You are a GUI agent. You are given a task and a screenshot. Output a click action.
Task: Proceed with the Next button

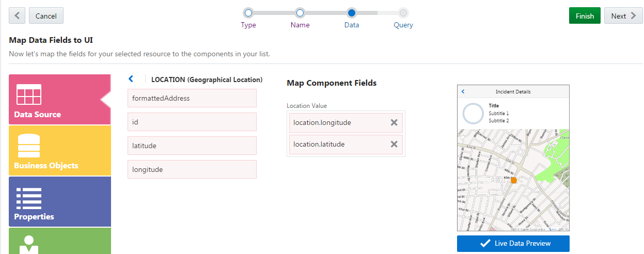click(623, 16)
